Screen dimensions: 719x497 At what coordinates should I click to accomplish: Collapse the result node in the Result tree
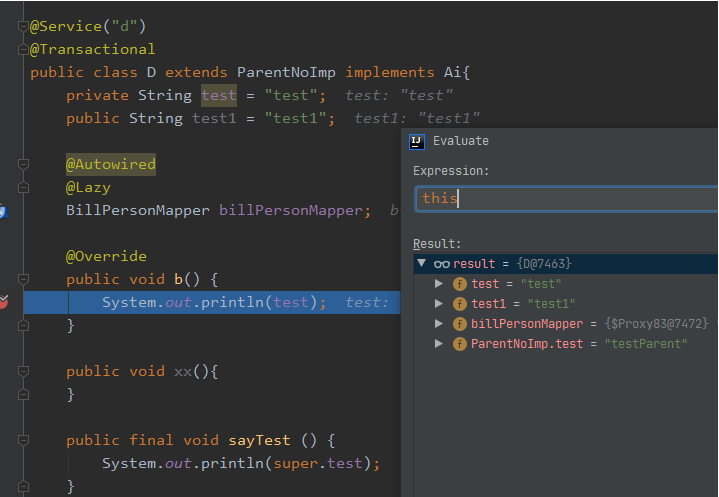click(422, 263)
